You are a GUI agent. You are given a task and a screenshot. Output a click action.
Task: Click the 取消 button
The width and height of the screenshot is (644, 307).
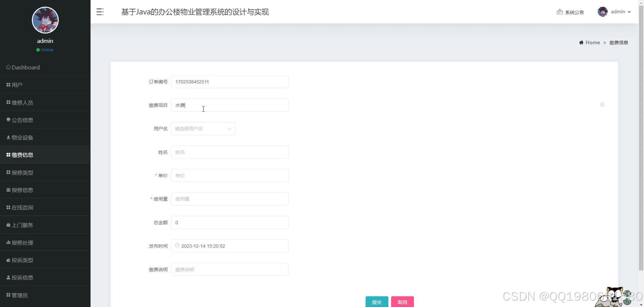[x=402, y=302]
